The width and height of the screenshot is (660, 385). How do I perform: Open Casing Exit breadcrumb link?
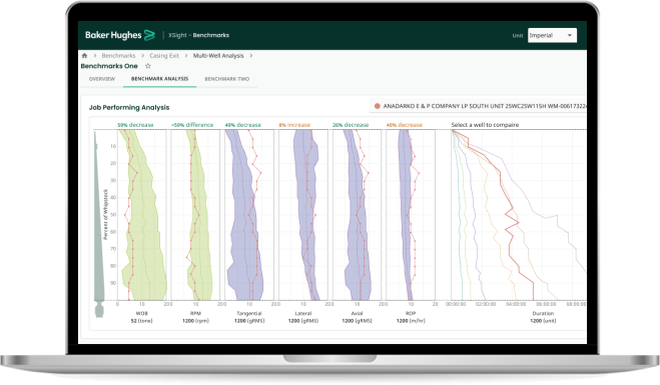click(164, 56)
